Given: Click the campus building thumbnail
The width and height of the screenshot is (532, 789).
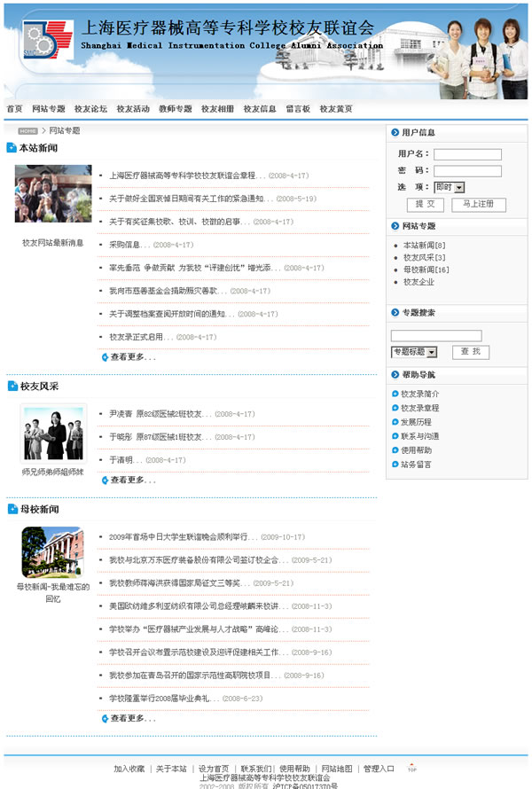Looking at the screenshot, I should coord(53,552).
